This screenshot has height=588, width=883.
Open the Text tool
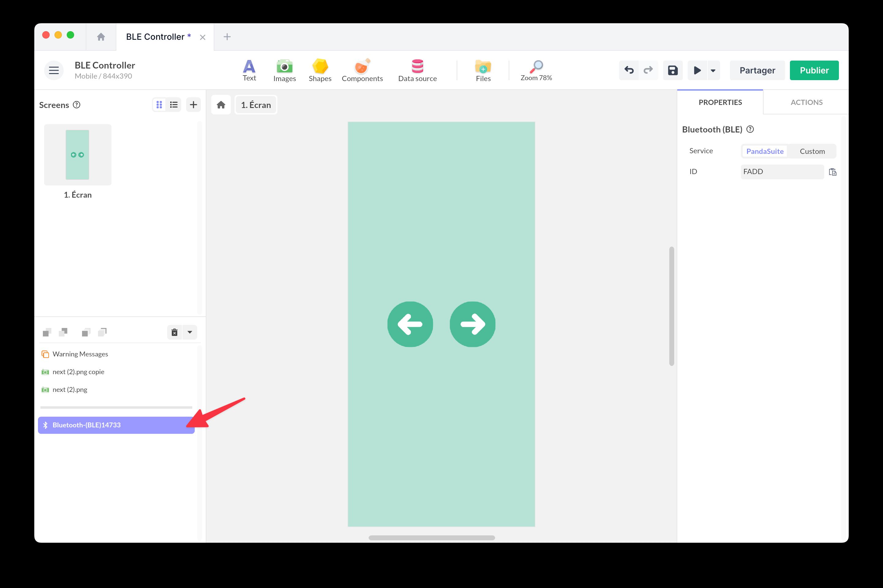[x=249, y=70]
